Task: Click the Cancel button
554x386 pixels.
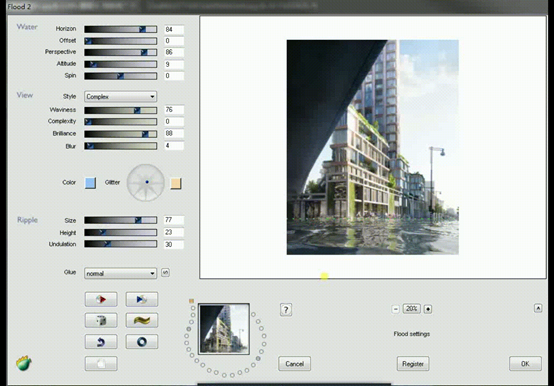Action: (294, 363)
